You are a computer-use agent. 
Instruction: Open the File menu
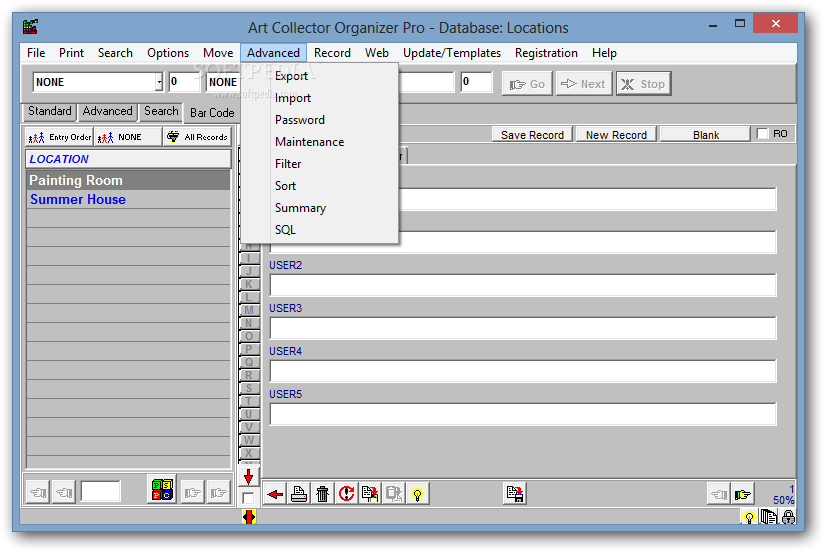point(36,53)
